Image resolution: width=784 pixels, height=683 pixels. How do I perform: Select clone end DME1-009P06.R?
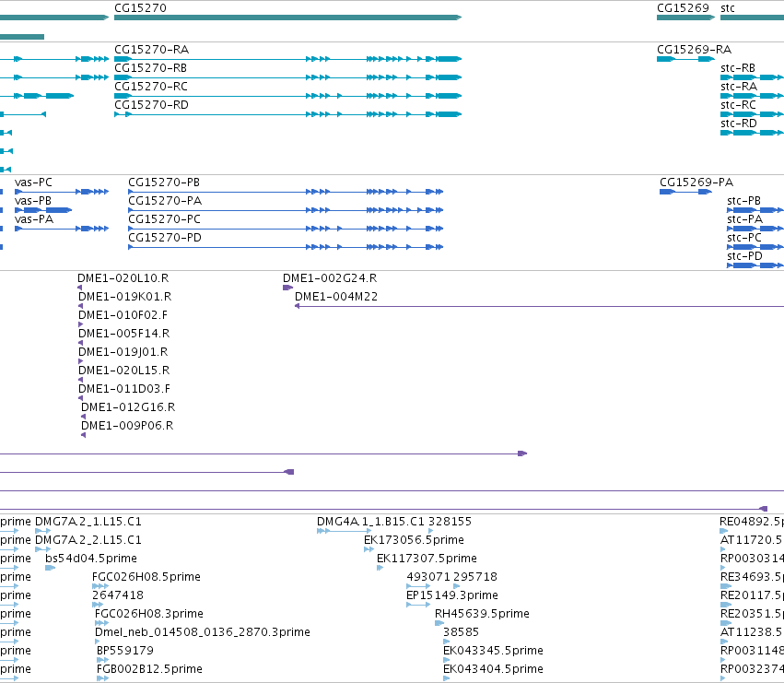pos(83,435)
